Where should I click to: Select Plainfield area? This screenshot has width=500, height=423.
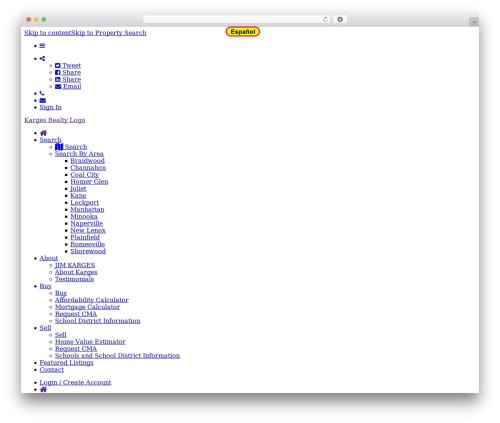click(x=85, y=237)
